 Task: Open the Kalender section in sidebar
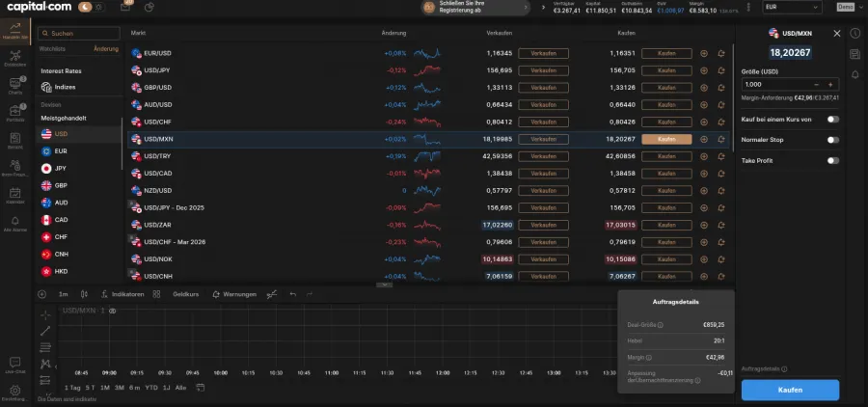14,196
